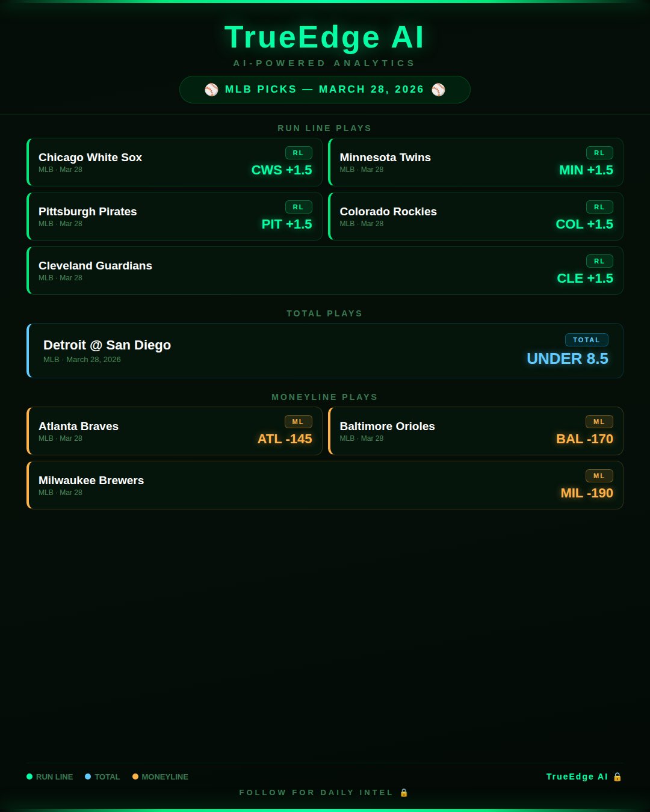Viewport: 650px width, 812px height.
Task: Click MLB · Mar 28 under Minnesota Twins
Action: click(361, 170)
